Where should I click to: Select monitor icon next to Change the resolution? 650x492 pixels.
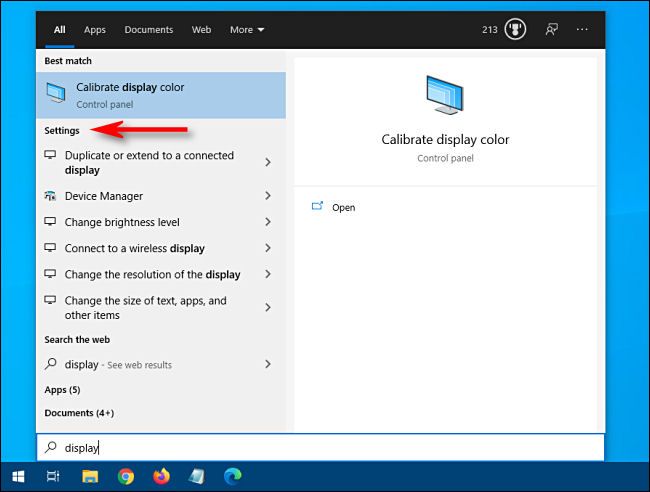(50, 274)
